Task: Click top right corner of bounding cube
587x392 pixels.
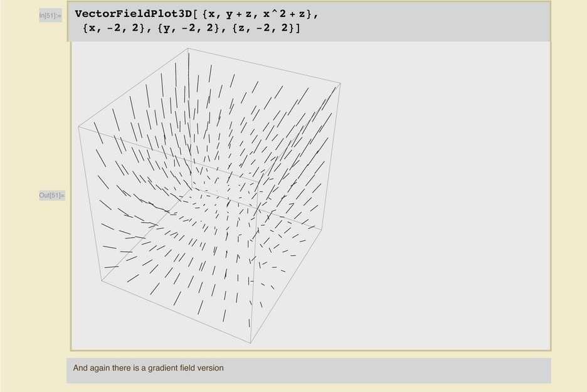Action: pos(340,82)
